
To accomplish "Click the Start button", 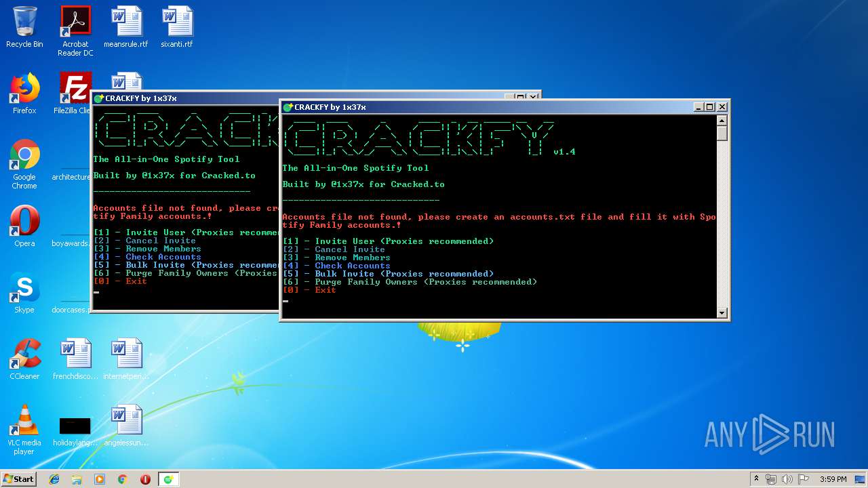I will coord(19,479).
